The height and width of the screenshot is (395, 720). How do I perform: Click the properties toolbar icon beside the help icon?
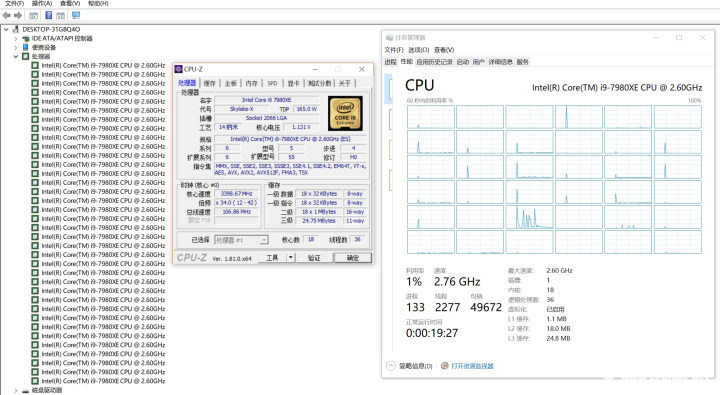[61, 16]
